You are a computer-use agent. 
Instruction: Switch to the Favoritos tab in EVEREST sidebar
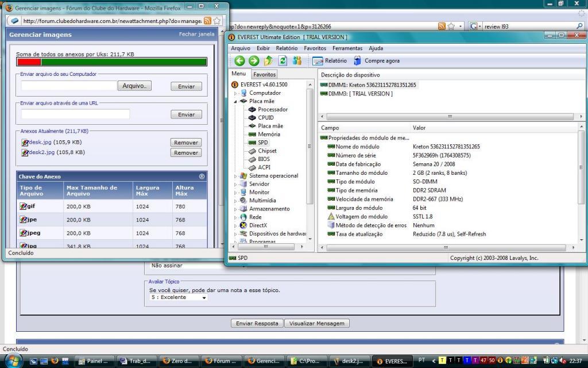(x=264, y=74)
